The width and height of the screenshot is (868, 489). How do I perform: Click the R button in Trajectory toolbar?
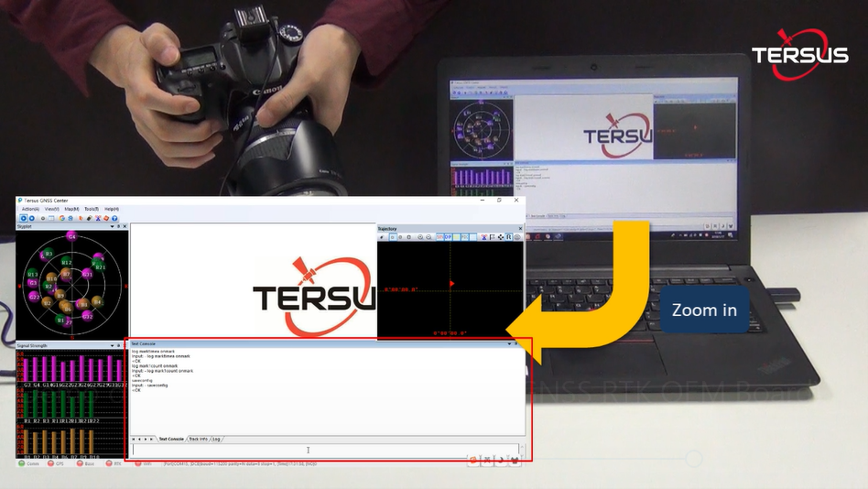508,237
